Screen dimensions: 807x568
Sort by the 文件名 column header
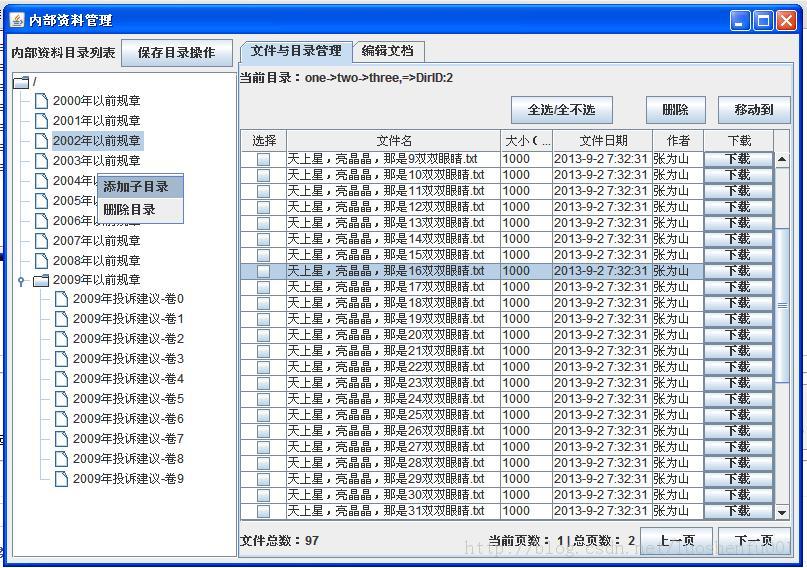point(393,140)
